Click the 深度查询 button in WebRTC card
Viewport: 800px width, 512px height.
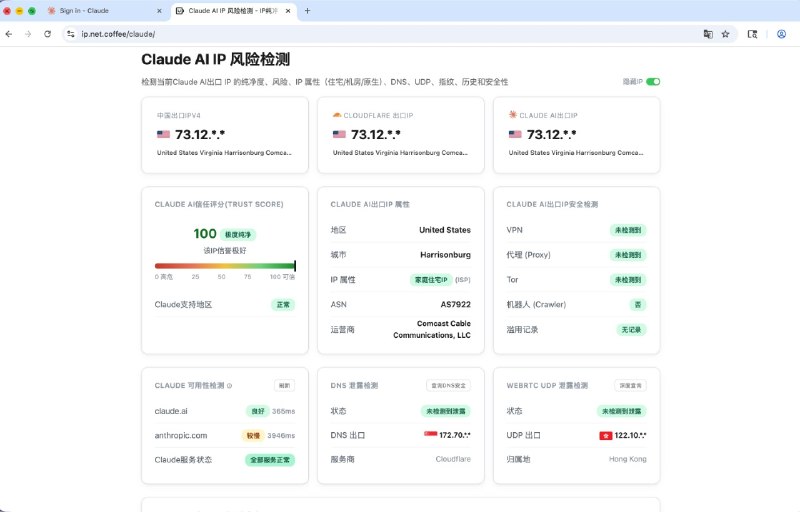coord(630,386)
